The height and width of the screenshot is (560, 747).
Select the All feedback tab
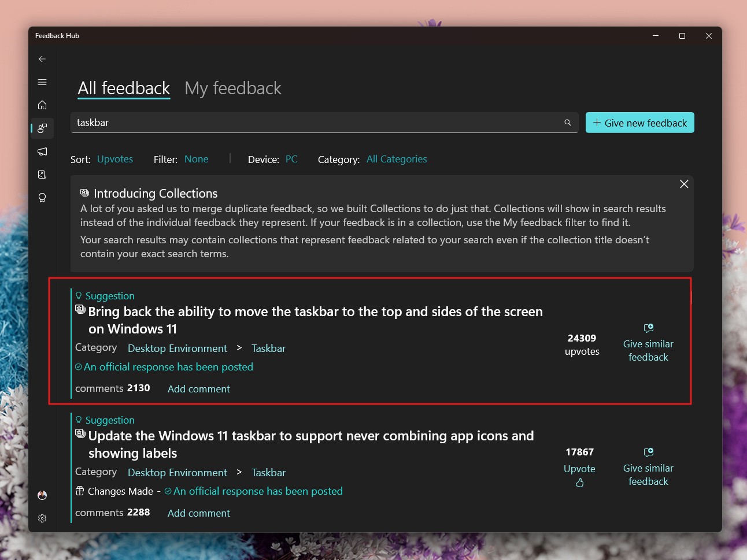point(123,88)
